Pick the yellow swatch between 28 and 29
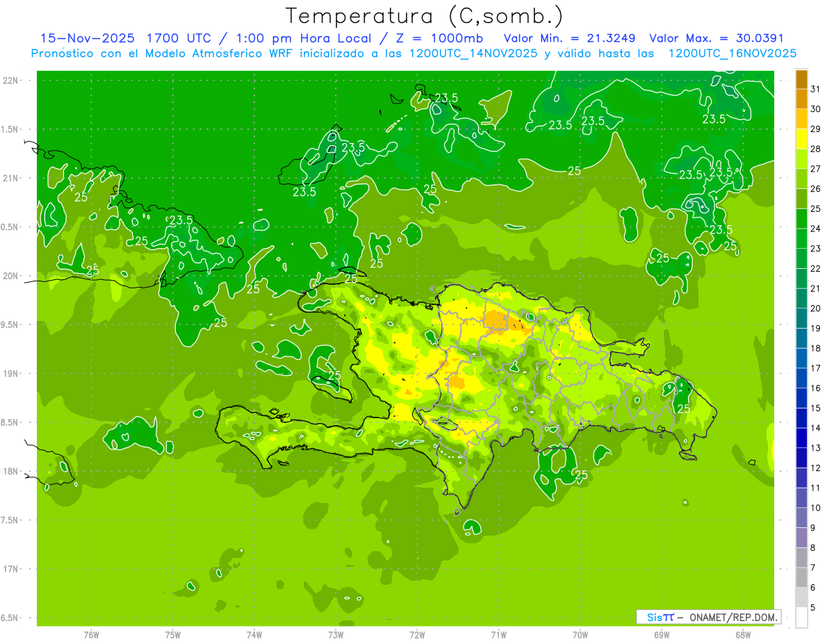This screenshot has width=834, height=644. (x=801, y=139)
